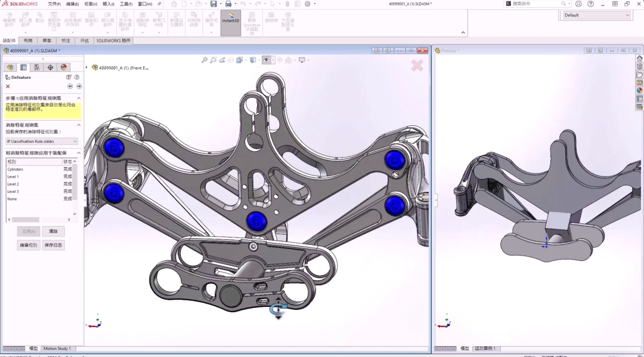Image resolution: width=644 pixels, height=357 pixels.
Task: Click the 编辑规则 button
Action: point(29,245)
